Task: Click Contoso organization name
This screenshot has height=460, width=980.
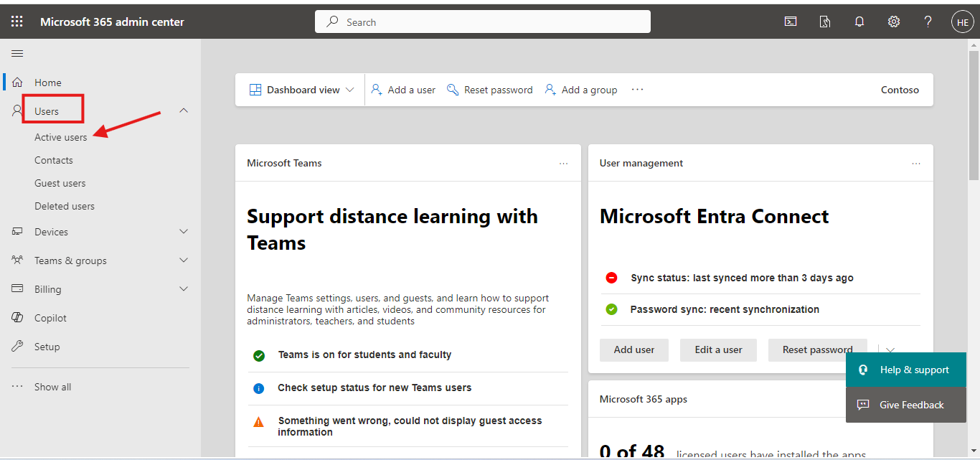Action: [x=900, y=90]
